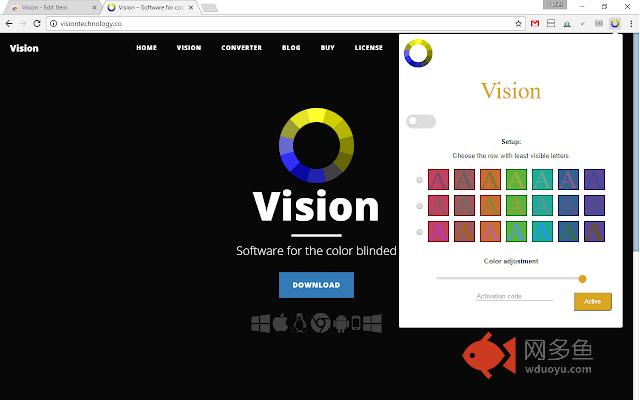Viewport: 640px width, 400px height.
Task: Close the Vision - Software tab
Action: point(191,7)
